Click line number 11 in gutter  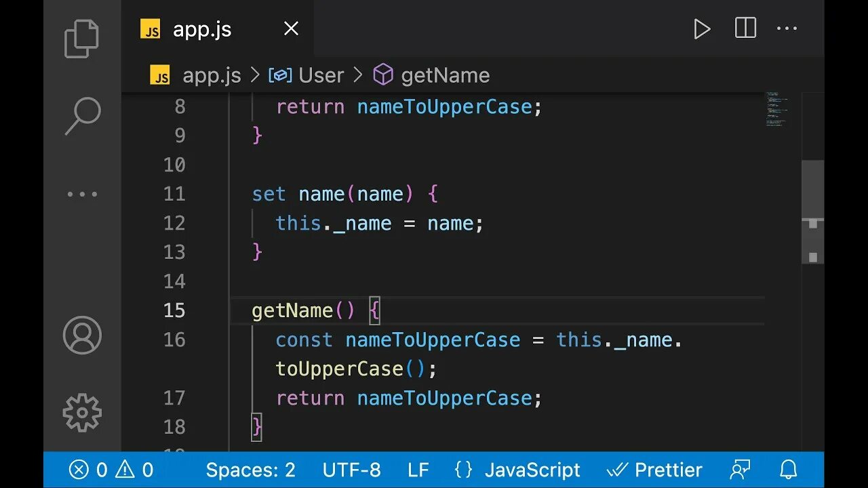point(174,195)
